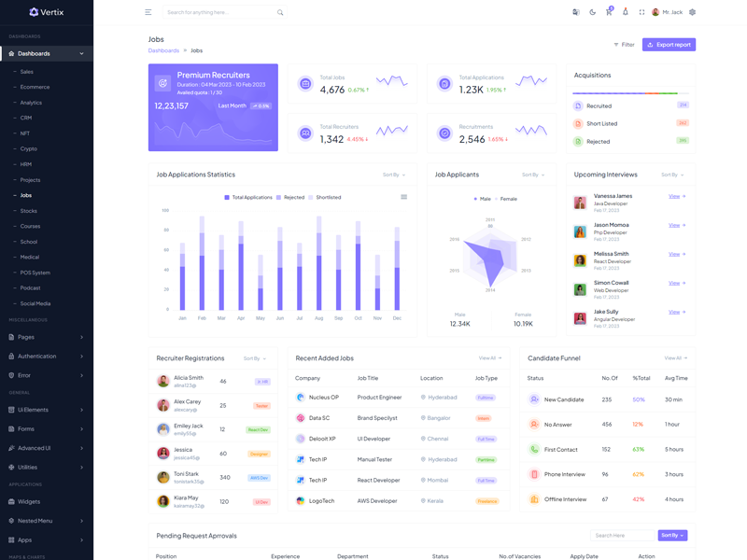Click the Acquisitions multicolor progress bar
The image size is (747, 560).
click(x=630, y=93)
